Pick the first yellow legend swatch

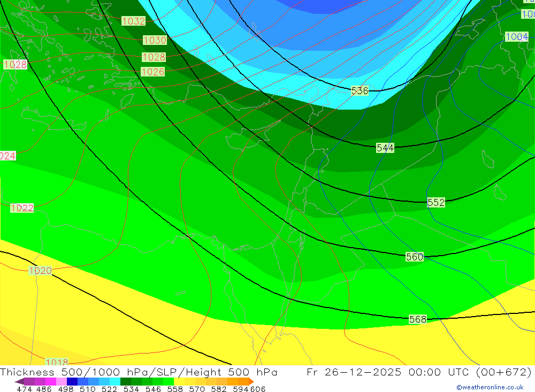(x=179, y=381)
